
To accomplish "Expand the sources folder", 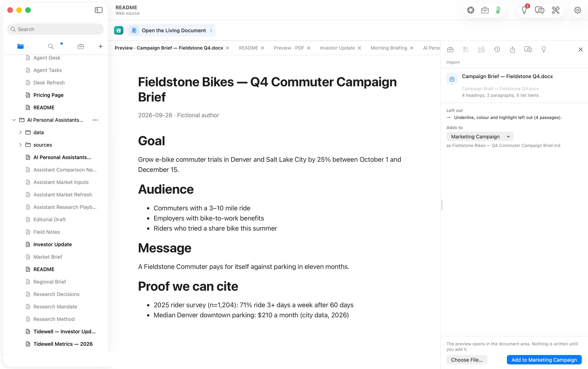I will (20, 145).
